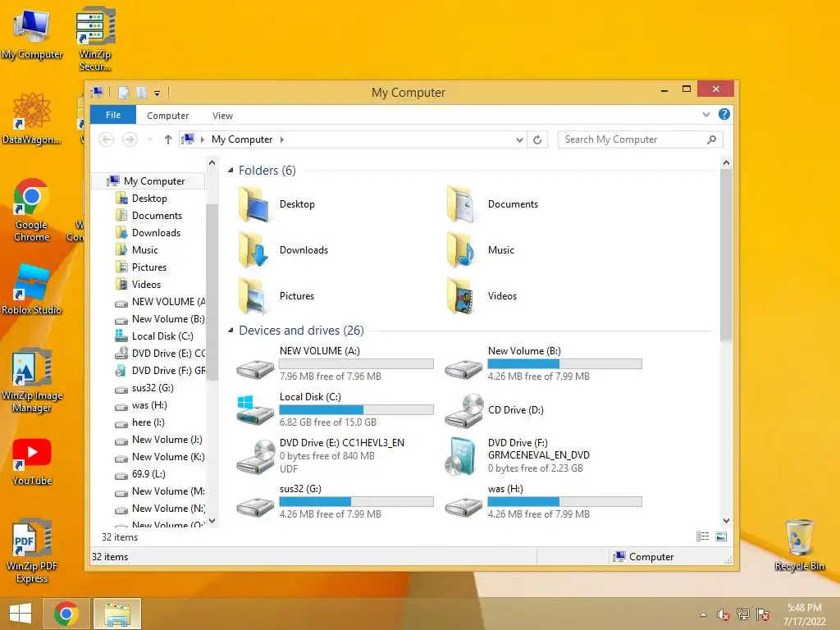The height and width of the screenshot is (630, 840).
Task: Select DVD Drive (E:) CC1HEVL3_EN in main pane
Action: [x=322, y=456]
